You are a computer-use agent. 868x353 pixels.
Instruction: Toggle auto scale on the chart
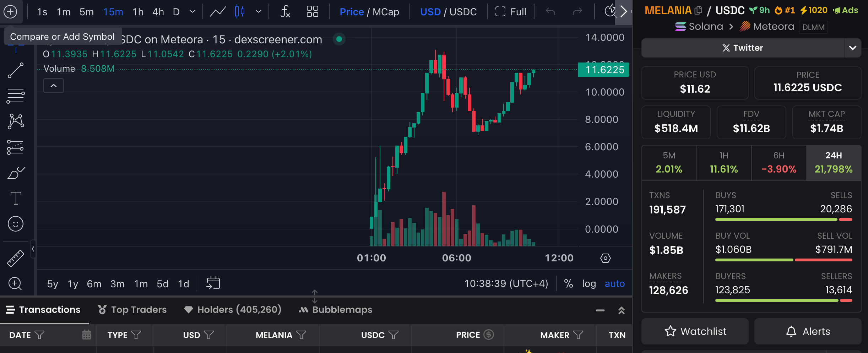(615, 283)
